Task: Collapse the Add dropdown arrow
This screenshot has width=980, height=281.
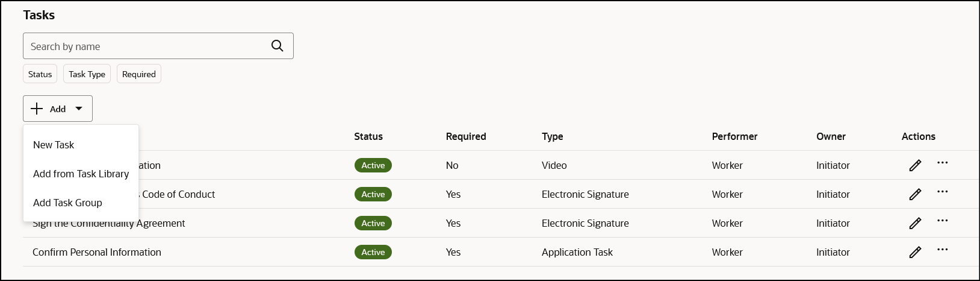Action: click(x=79, y=109)
